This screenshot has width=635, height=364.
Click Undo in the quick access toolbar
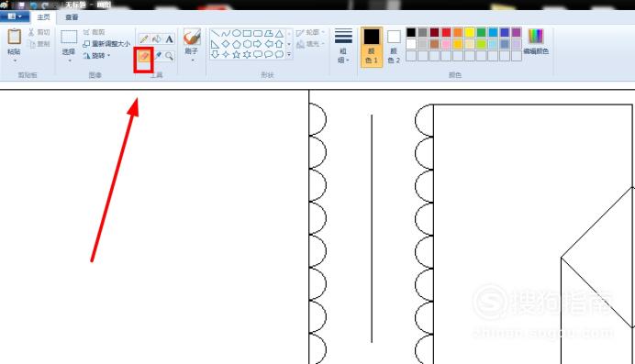[x=33, y=6]
